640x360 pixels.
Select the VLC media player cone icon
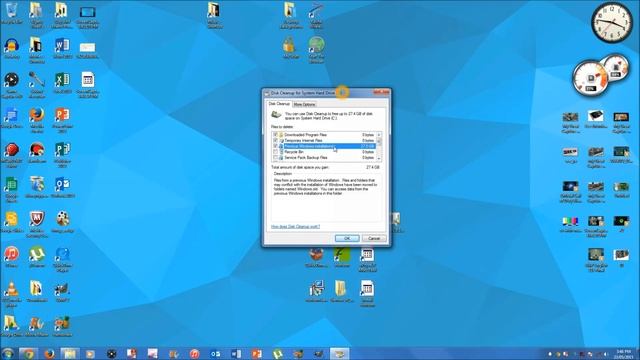click(x=11, y=294)
